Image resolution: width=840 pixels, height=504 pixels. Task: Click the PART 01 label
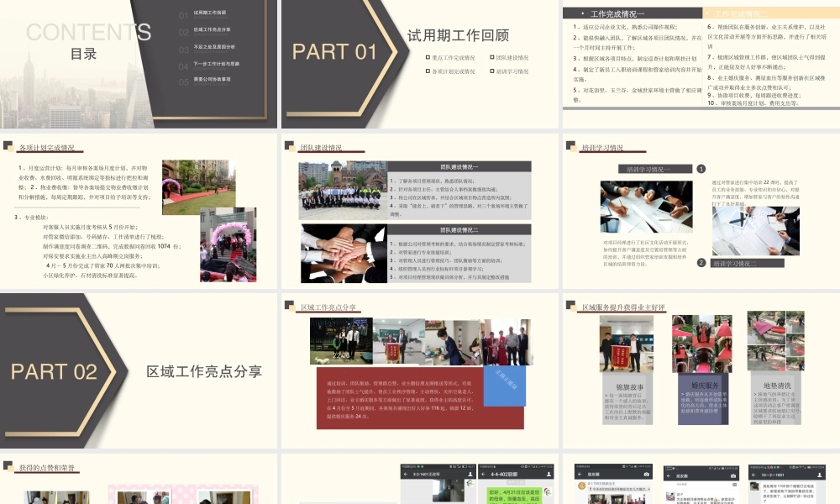334,52
